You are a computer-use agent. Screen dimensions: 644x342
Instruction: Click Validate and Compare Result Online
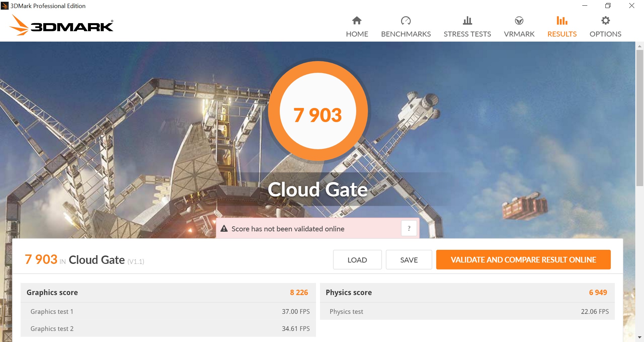[523, 260]
